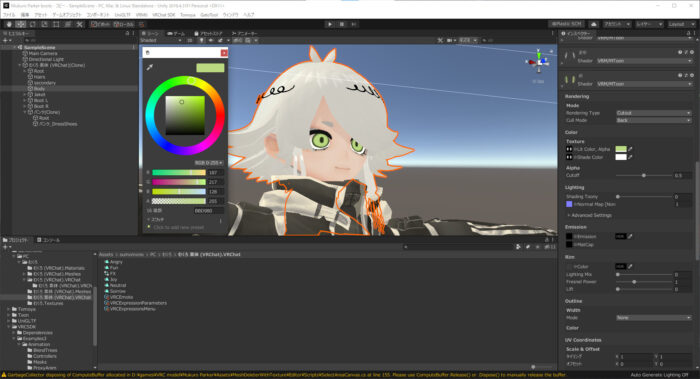
Task: Click the Play button
Action: (x=330, y=24)
